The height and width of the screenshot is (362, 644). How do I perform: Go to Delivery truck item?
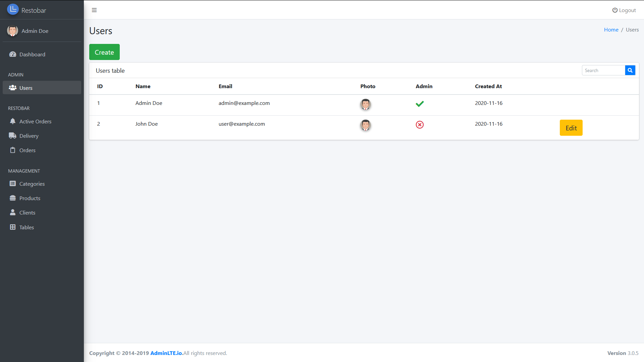29,136
